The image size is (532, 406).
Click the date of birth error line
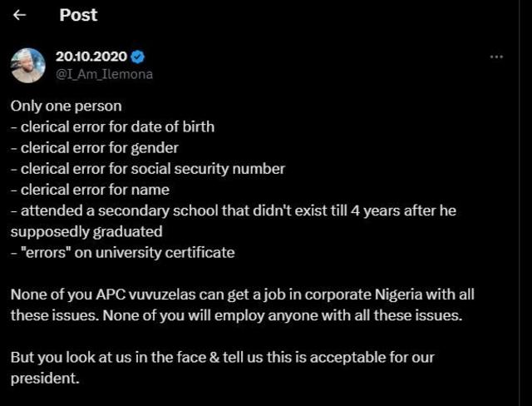(x=112, y=126)
